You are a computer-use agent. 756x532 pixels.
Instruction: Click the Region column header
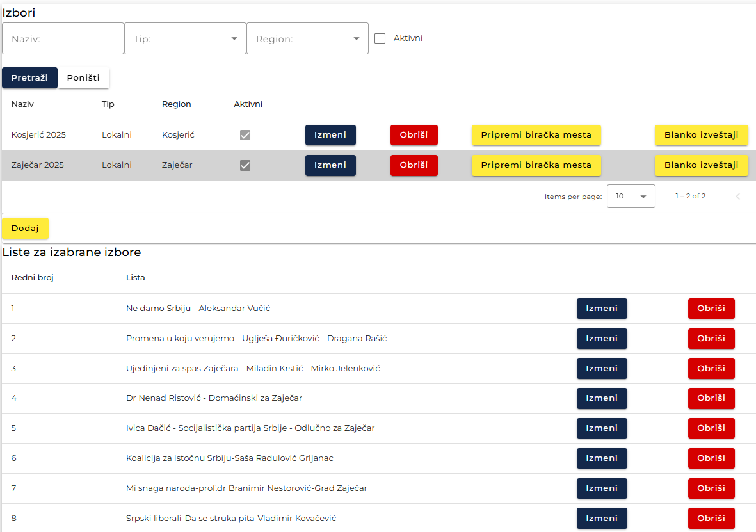[x=177, y=104]
